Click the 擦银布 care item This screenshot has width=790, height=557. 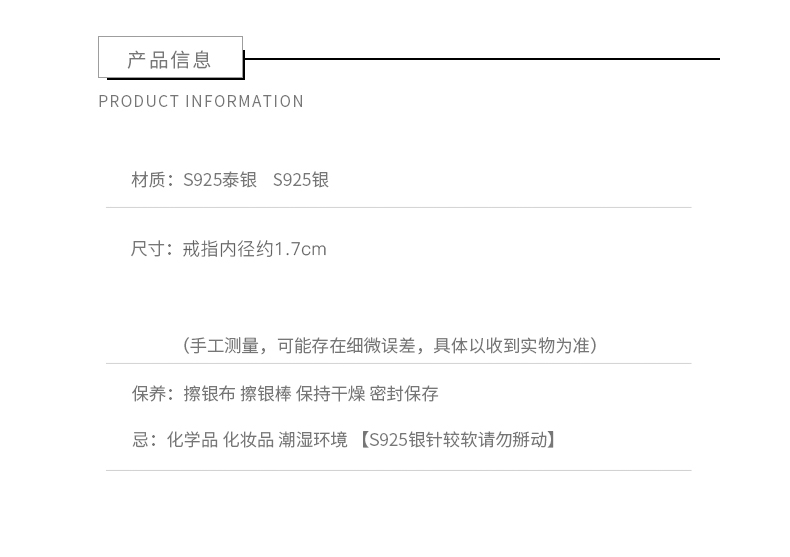click(209, 394)
